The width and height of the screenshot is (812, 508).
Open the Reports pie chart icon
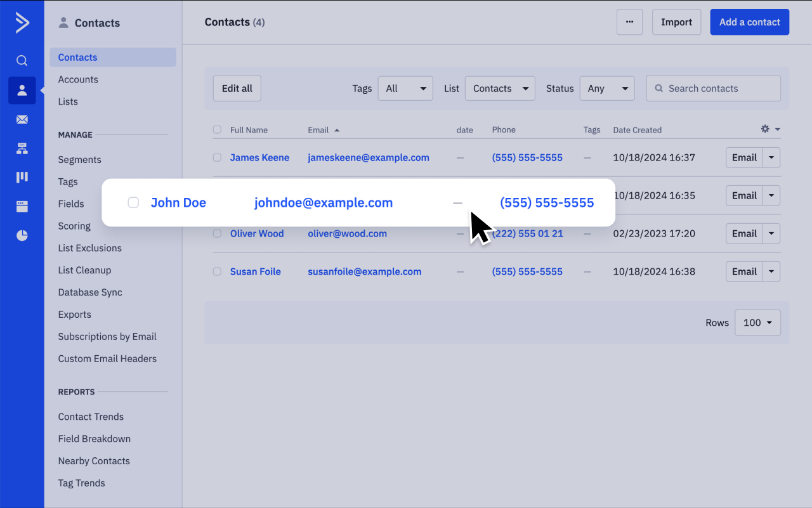coord(22,236)
